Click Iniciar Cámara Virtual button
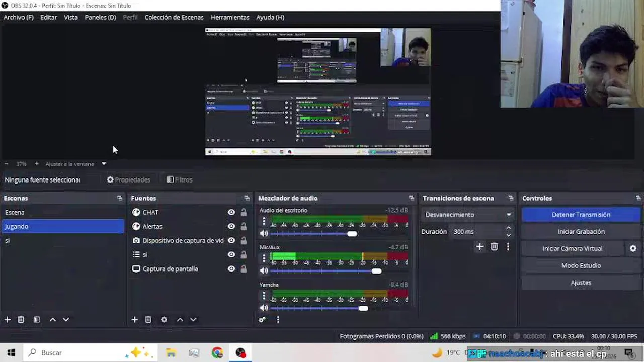 click(x=573, y=248)
